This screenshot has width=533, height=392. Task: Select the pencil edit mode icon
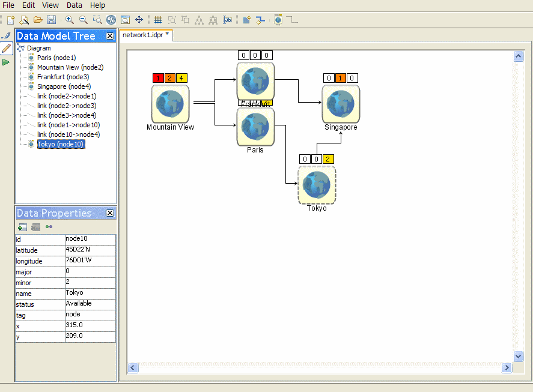coord(7,48)
